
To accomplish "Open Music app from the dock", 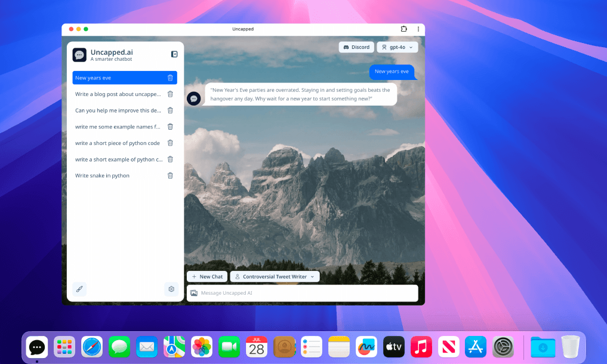I will pos(421,347).
